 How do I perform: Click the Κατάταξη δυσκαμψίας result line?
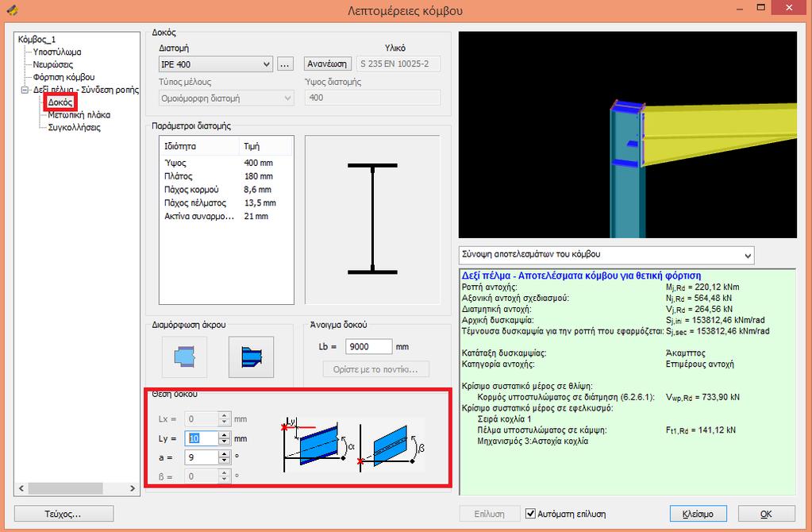tap(583, 353)
